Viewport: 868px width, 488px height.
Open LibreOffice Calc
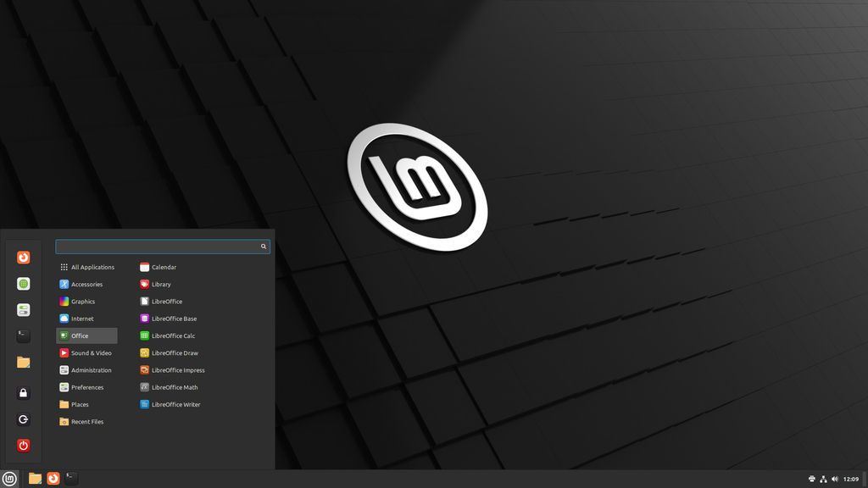171,335
